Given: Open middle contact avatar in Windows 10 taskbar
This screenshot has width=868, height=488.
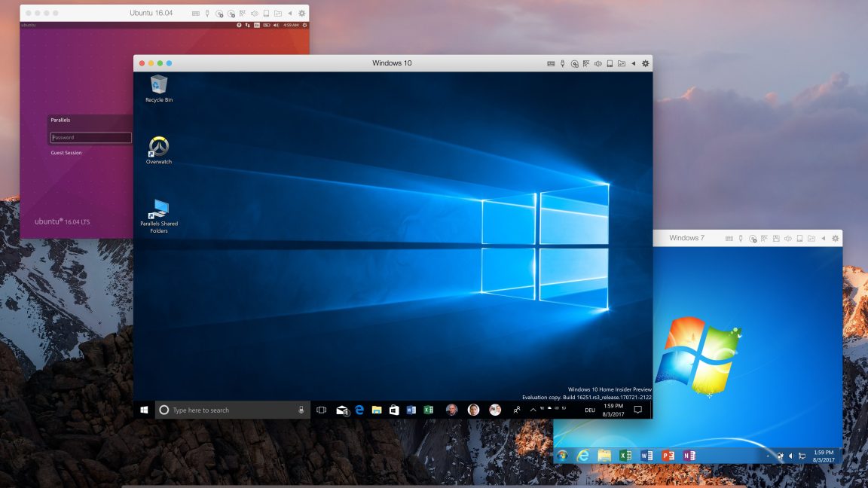Looking at the screenshot, I should click(473, 410).
